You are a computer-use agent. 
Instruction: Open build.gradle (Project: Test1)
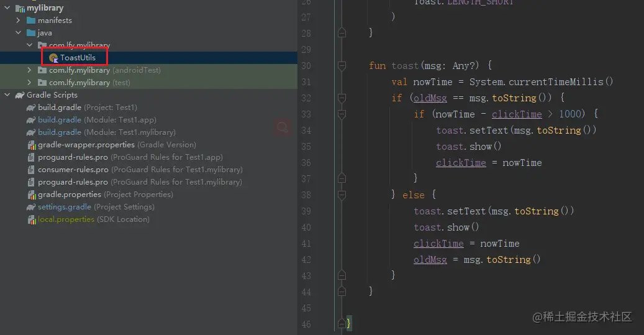(x=88, y=108)
